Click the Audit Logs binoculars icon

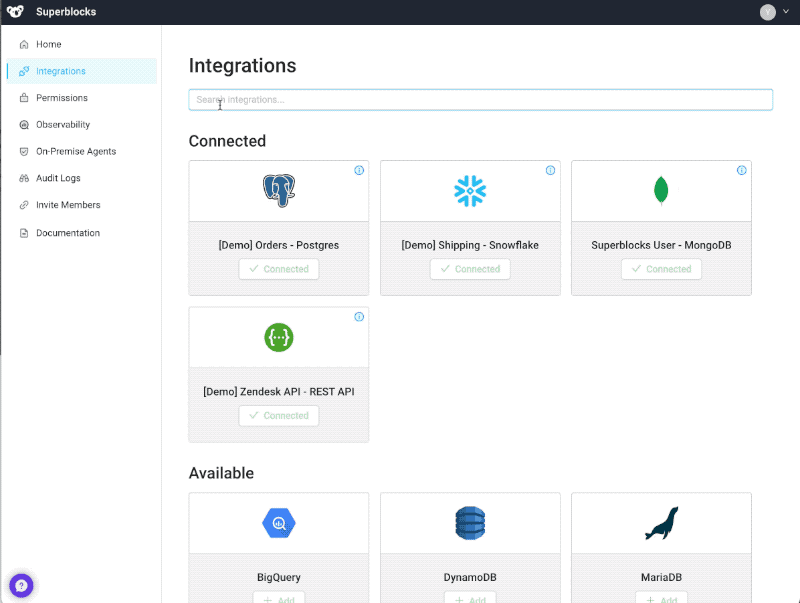point(23,178)
